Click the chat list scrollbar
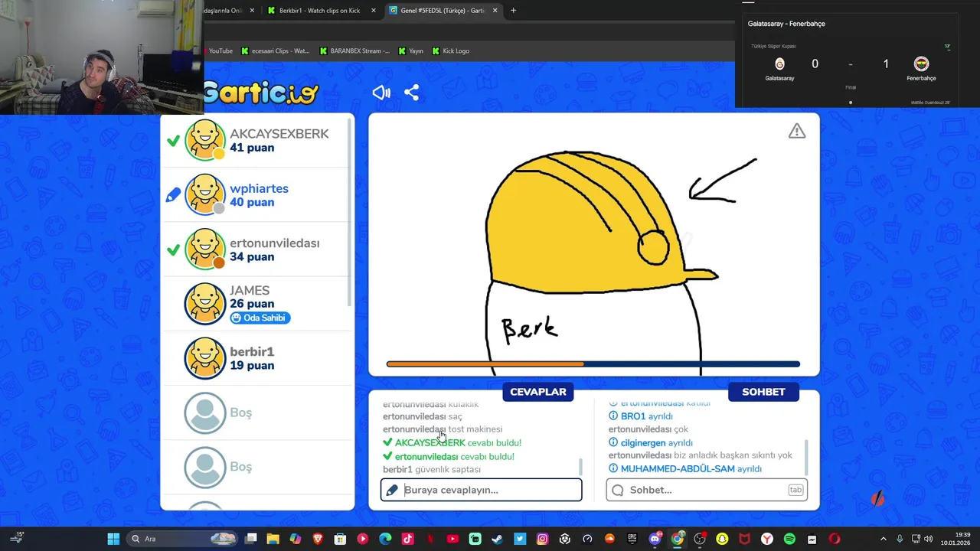The width and height of the screenshot is (980, 551). coord(805,457)
